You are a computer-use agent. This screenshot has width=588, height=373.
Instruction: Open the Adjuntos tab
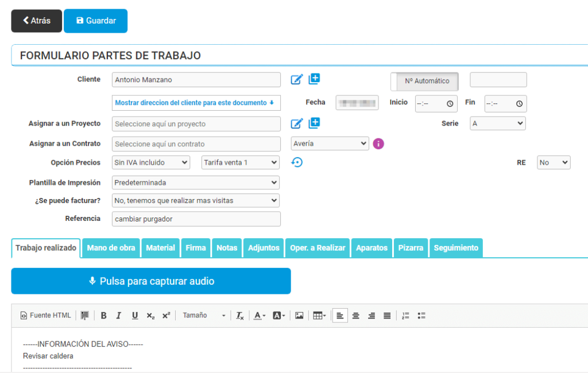pyautogui.click(x=263, y=247)
